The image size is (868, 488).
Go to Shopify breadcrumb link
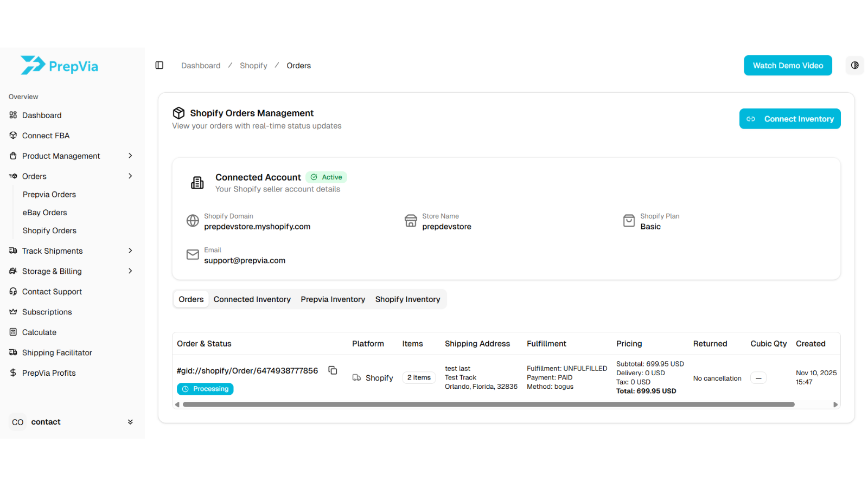click(x=253, y=66)
